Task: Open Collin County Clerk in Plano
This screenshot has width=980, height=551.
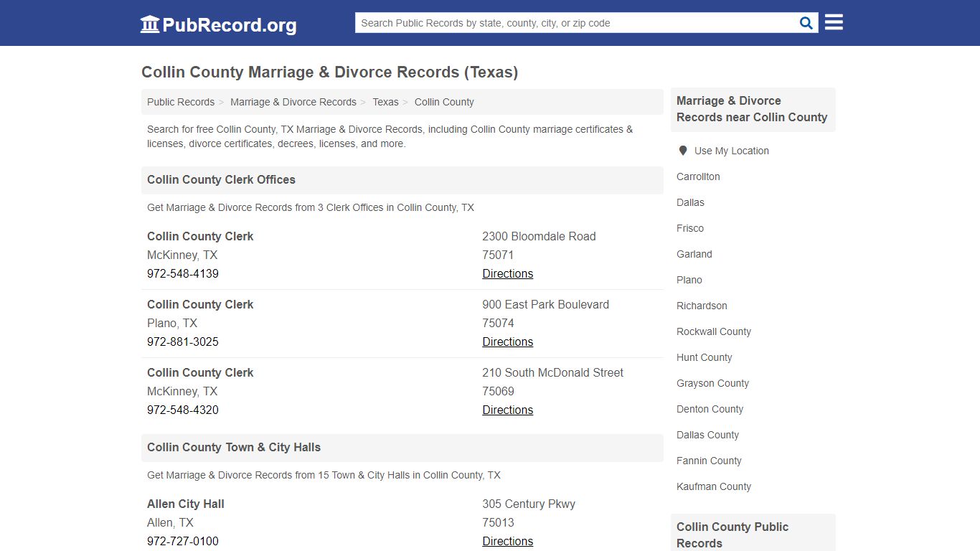Action: [200, 304]
